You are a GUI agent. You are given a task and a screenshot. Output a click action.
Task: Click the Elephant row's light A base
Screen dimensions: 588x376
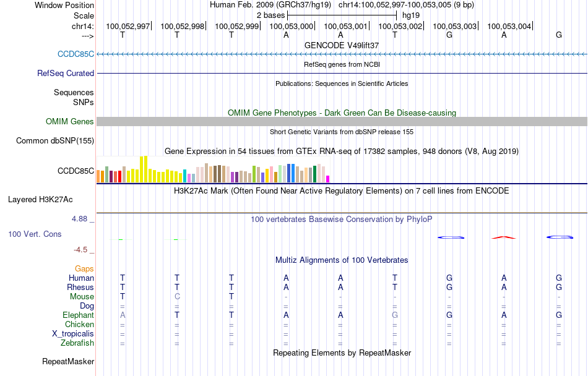point(123,315)
